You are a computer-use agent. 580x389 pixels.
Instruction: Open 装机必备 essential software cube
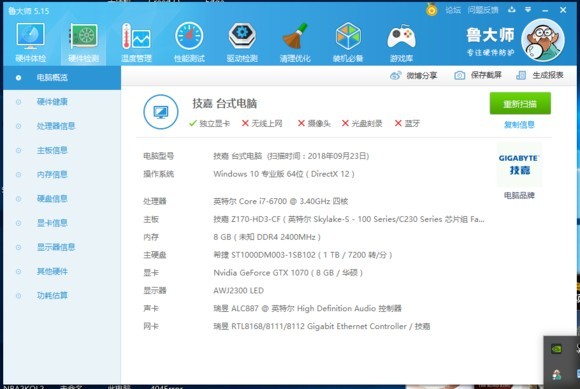click(x=348, y=43)
